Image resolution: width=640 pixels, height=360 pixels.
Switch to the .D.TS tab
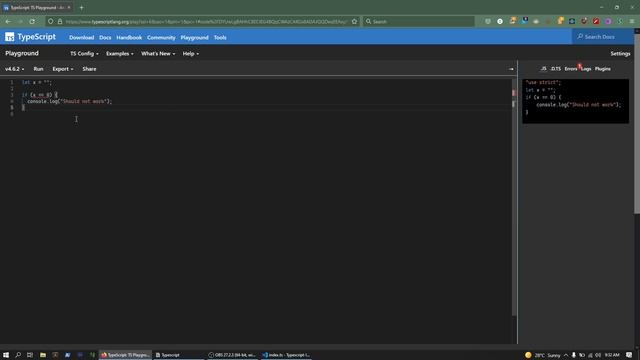556,69
